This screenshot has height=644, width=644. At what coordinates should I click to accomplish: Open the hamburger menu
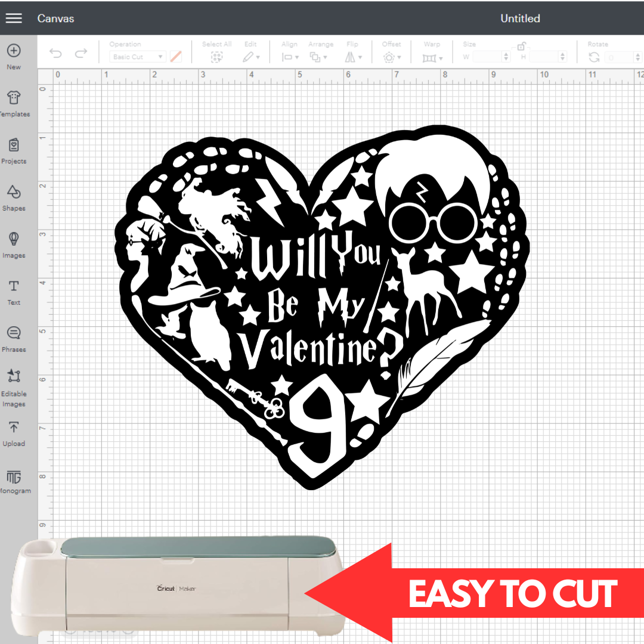14,18
